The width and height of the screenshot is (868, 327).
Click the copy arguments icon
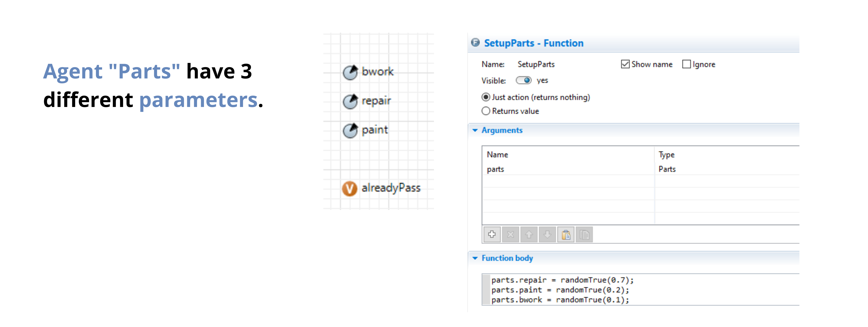584,234
